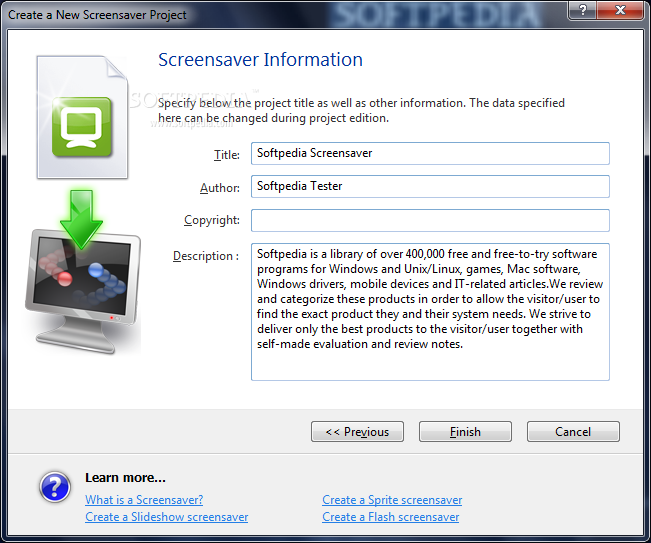Open 'Create a Sprite screensaver' link

(x=392, y=500)
